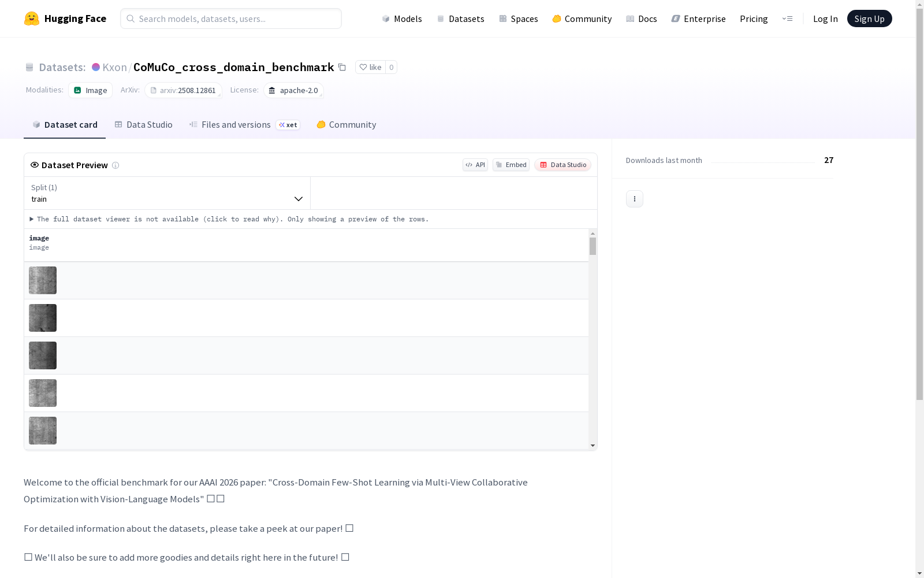Open the Datasets nav item
Viewport: 924px width, 578px height.
460,18
